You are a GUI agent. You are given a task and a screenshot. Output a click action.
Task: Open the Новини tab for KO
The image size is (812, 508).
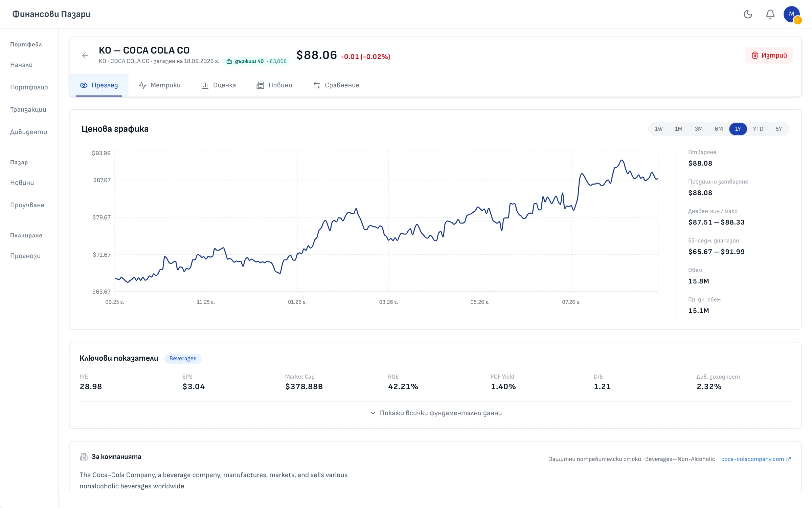274,85
